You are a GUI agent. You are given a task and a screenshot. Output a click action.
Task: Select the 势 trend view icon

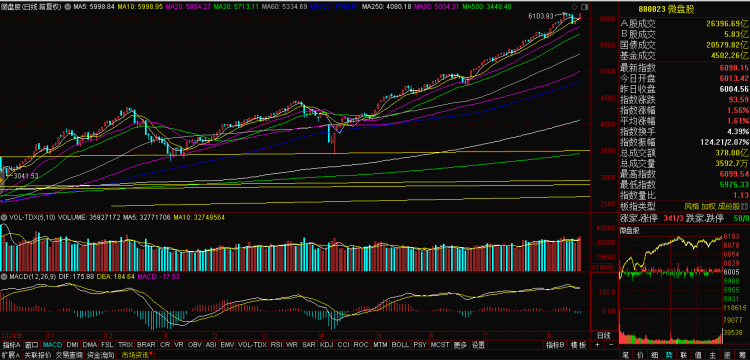(x=669, y=355)
